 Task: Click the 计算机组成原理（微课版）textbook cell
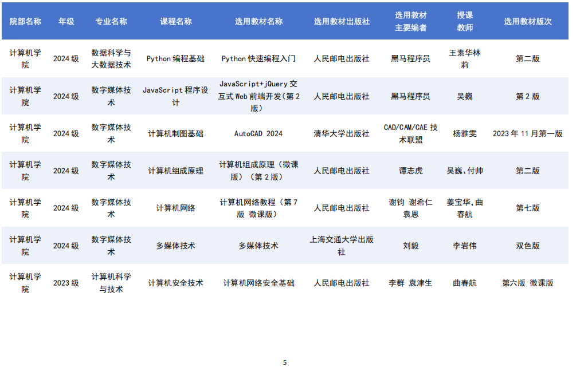click(258, 171)
